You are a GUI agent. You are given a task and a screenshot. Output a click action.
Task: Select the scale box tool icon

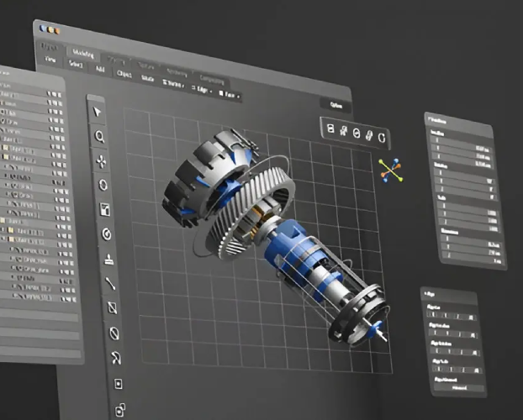[105, 210]
